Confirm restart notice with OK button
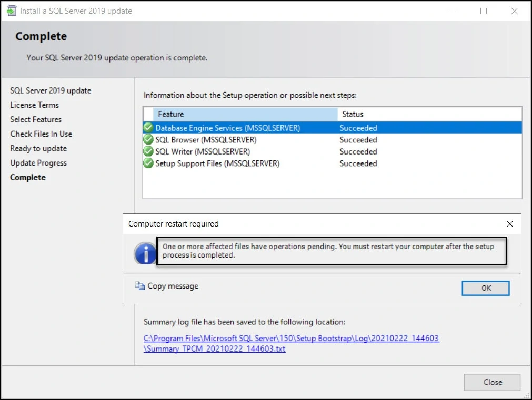The width and height of the screenshot is (532, 400). 486,288
